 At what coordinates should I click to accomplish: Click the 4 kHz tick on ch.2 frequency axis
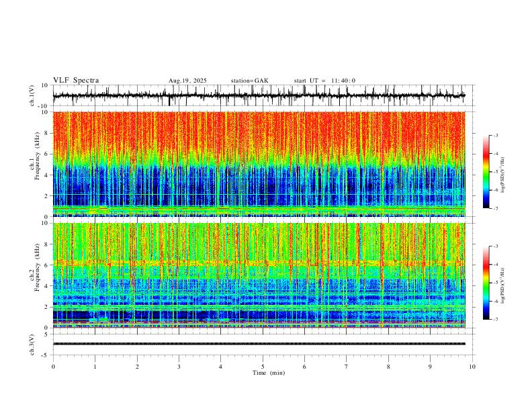tap(47, 286)
